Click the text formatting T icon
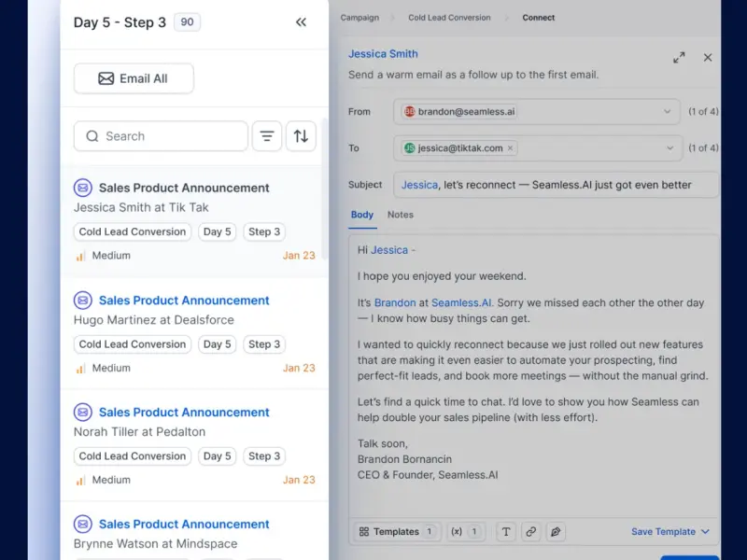This screenshot has height=560, width=747. [x=506, y=532]
